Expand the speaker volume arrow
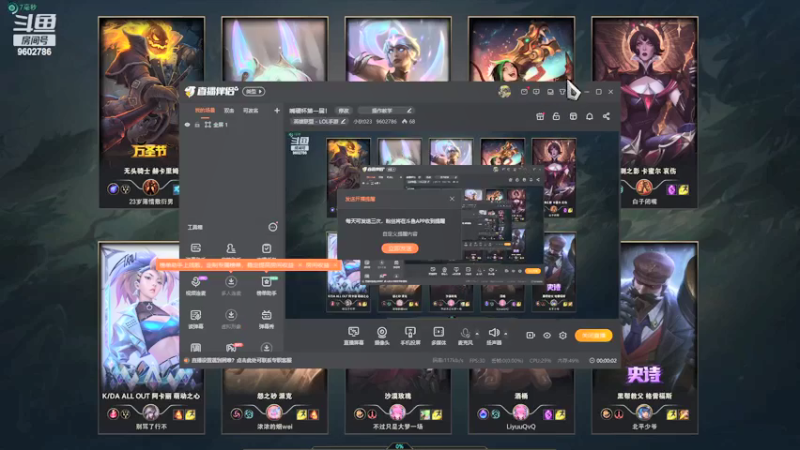 click(506, 334)
